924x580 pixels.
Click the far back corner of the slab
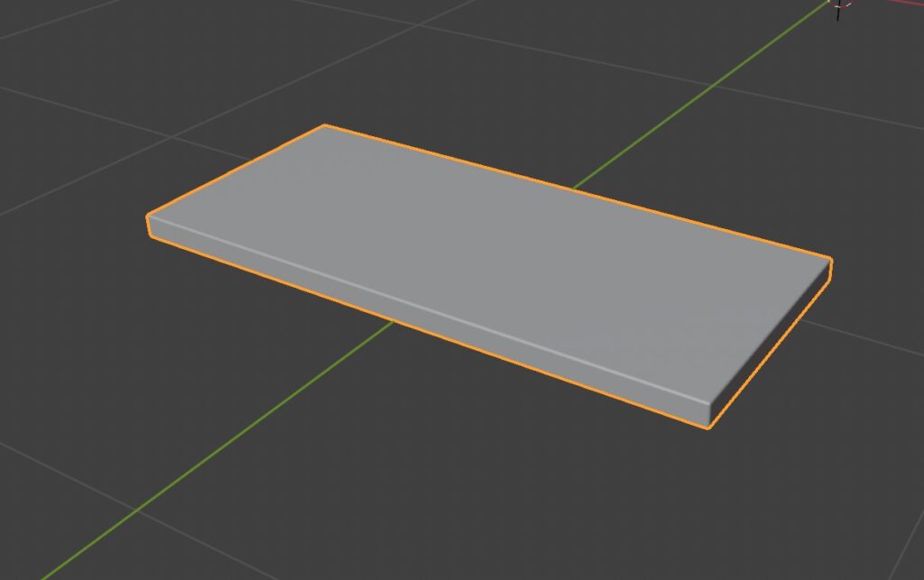pos(325,125)
